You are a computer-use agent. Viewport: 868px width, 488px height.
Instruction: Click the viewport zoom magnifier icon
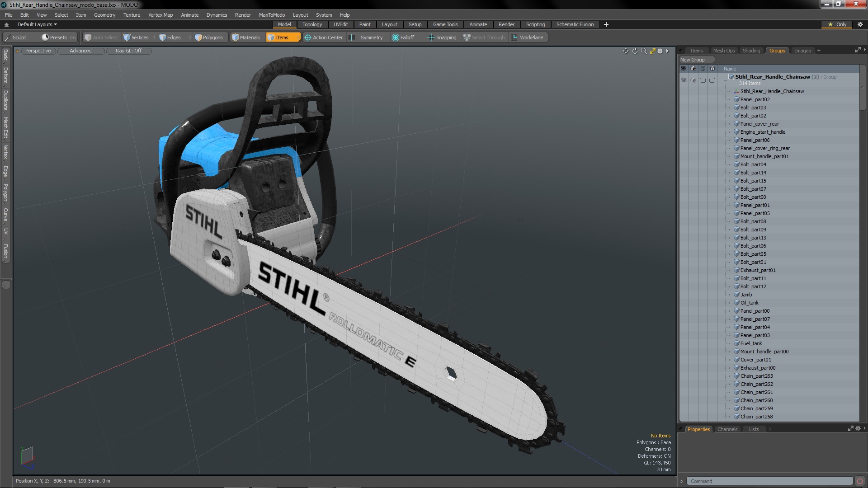644,51
